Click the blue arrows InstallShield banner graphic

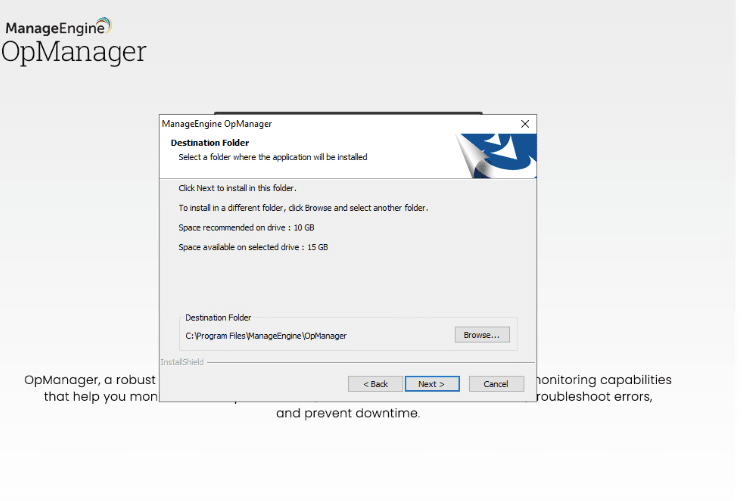pyautogui.click(x=496, y=156)
